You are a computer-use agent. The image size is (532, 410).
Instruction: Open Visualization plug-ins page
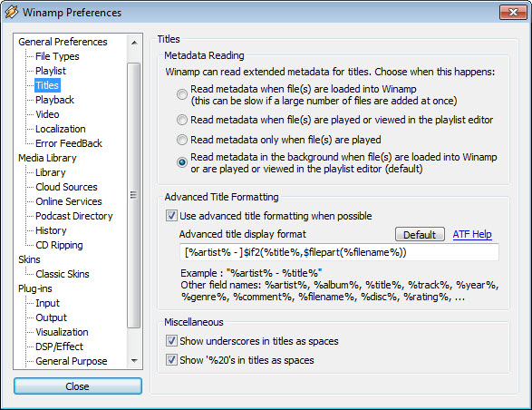pos(62,332)
